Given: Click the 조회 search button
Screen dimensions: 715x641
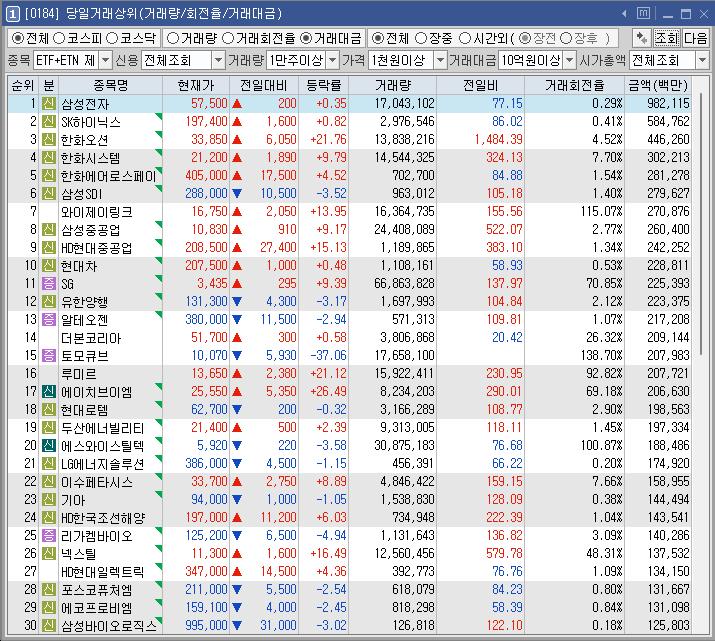Looking at the screenshot, I should coord(667,38).
